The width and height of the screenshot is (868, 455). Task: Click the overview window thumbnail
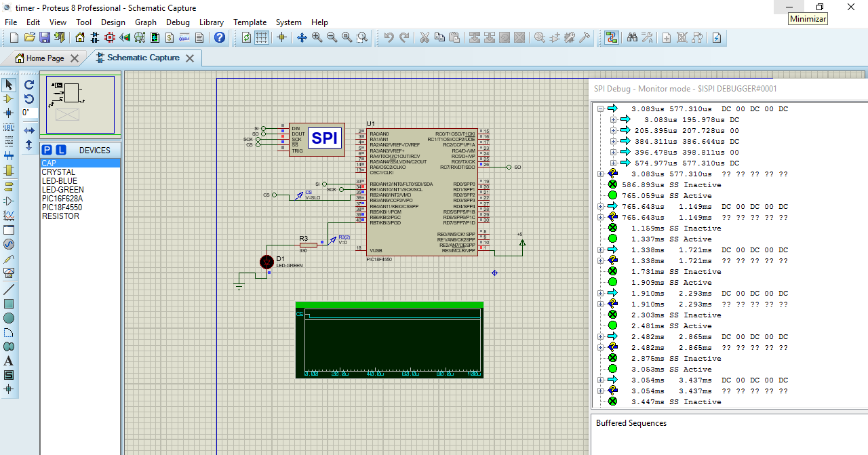(x=81, y=104)
